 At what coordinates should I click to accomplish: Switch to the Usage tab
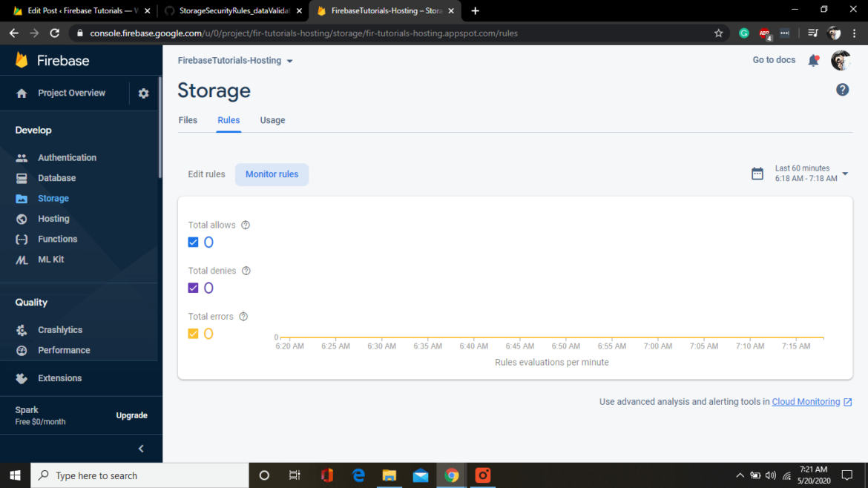(272, 119)
